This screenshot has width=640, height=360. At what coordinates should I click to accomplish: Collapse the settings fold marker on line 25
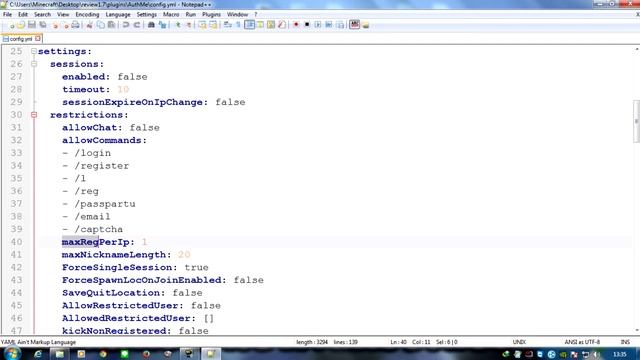coord(34,51)
